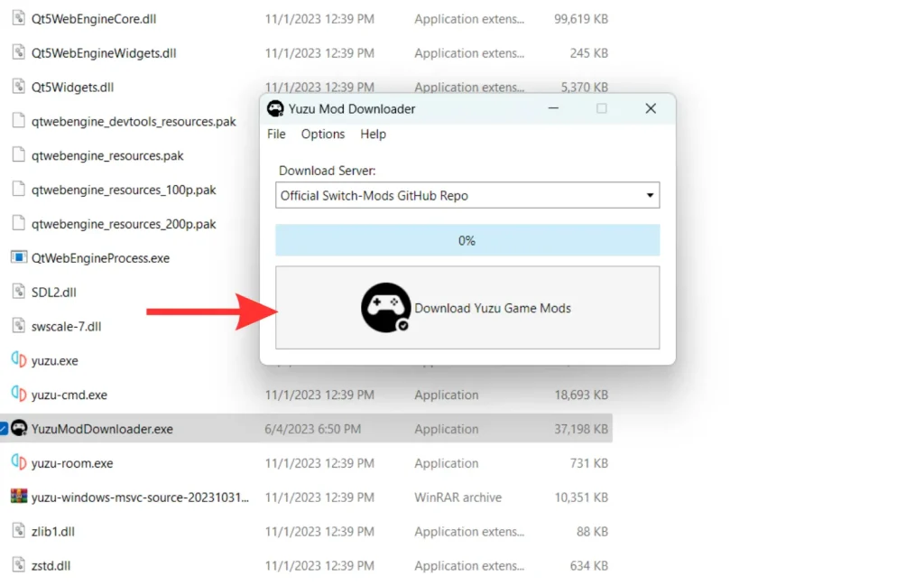Image resolution: width=924 pixels, height=586 pixels.
Task: Click the WinRAR archive type text
Action: coord(457,498)
